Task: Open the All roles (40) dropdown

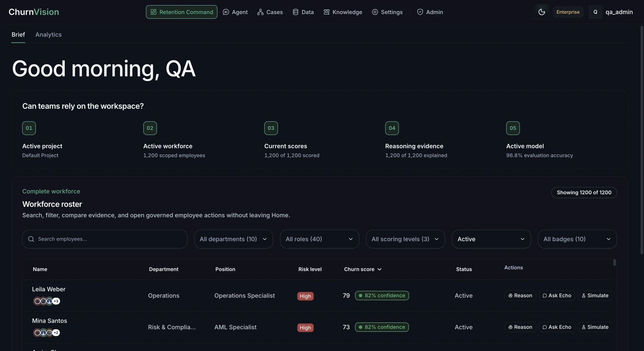Action: coord(319,239)
